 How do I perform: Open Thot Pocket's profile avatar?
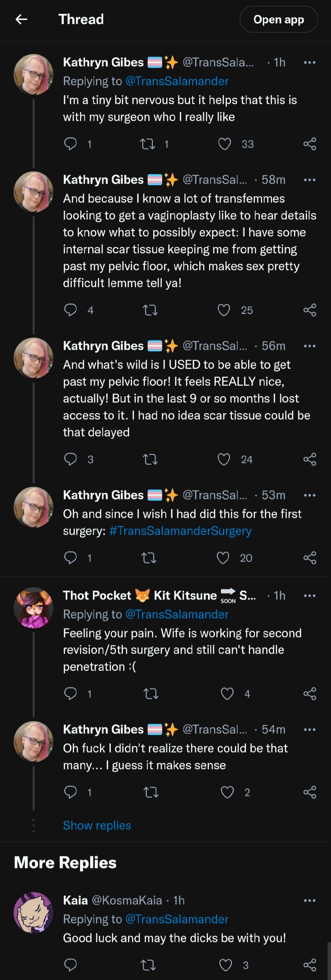(33, 607)
